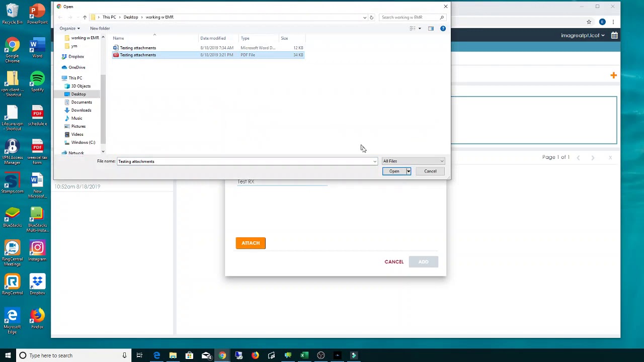Open 3D Objects in navigation pane

tap(80, 86)
